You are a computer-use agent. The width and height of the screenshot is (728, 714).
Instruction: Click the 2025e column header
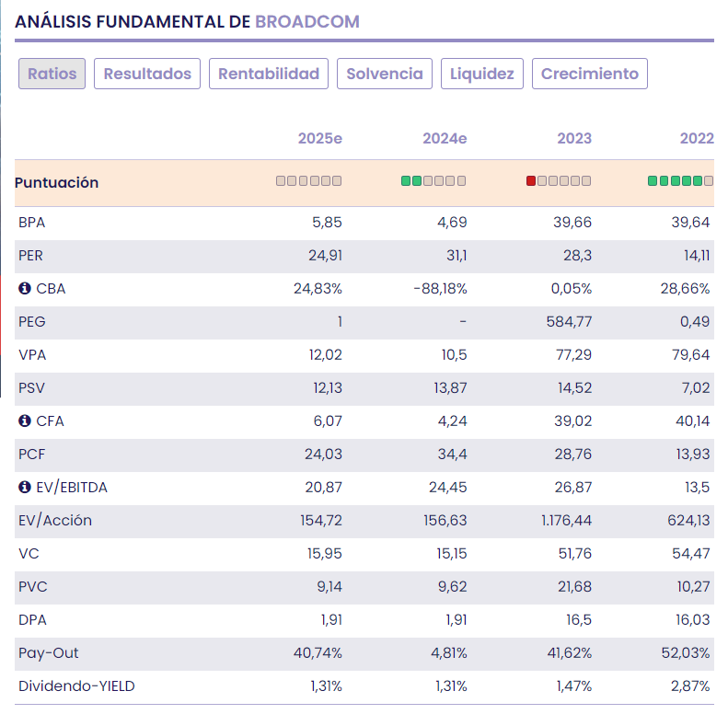(x=319, y=139)
